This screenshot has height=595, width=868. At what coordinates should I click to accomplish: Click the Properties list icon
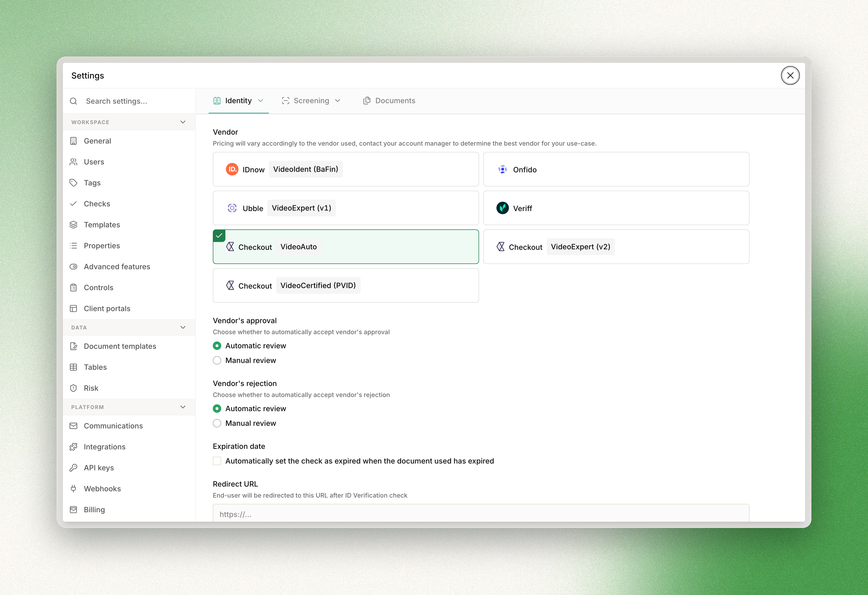(x=74, y=246)
